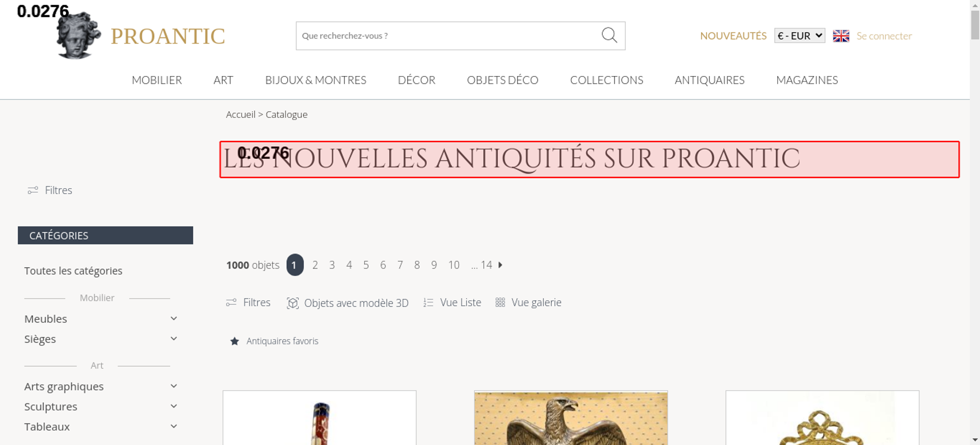The height and width of the screenshot is (445, 980).
Task: Open the MOBILIER menu
Action: pyautogui.click(x=157, y=80)
